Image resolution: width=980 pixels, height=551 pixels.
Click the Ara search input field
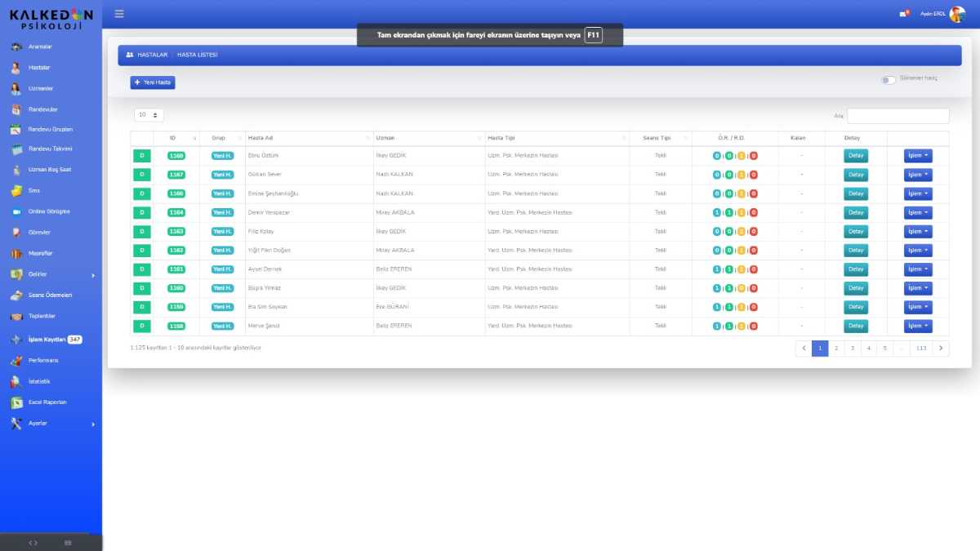tap(898, 116)
